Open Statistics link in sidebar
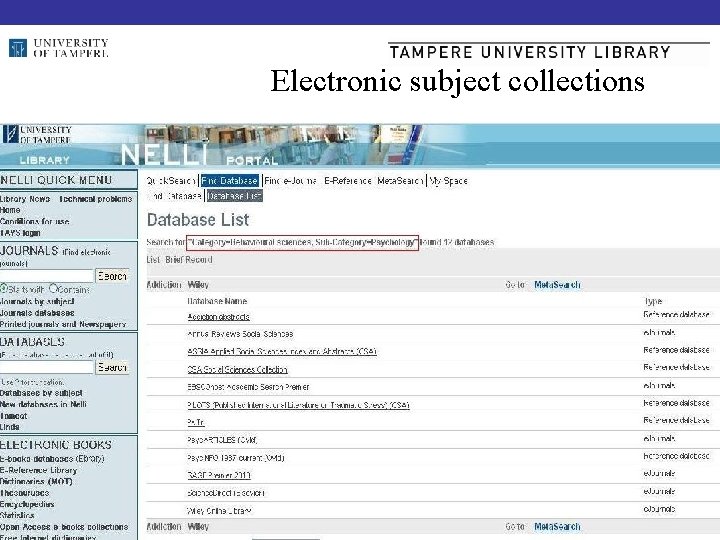720x540 pixels. (17, 515)
